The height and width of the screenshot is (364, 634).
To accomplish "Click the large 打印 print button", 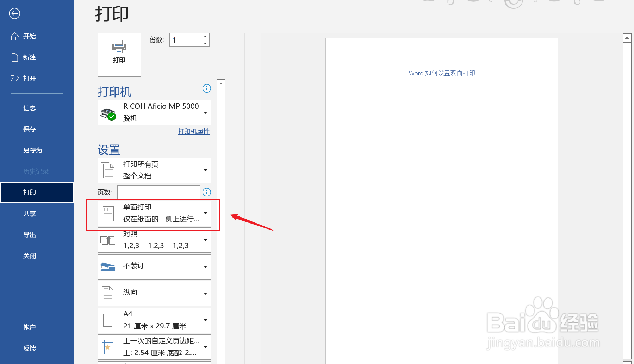I will (x=119, y=55).
